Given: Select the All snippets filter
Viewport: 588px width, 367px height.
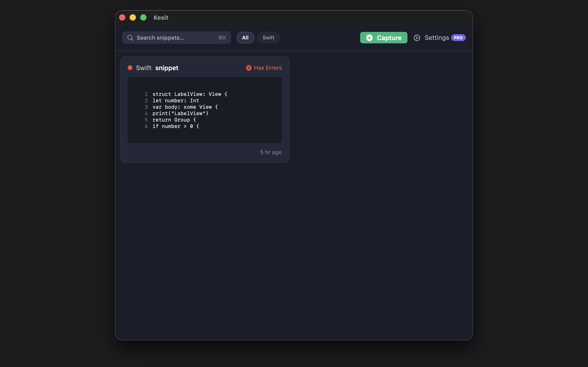Looking at the screenshot, I should (245, 37).
